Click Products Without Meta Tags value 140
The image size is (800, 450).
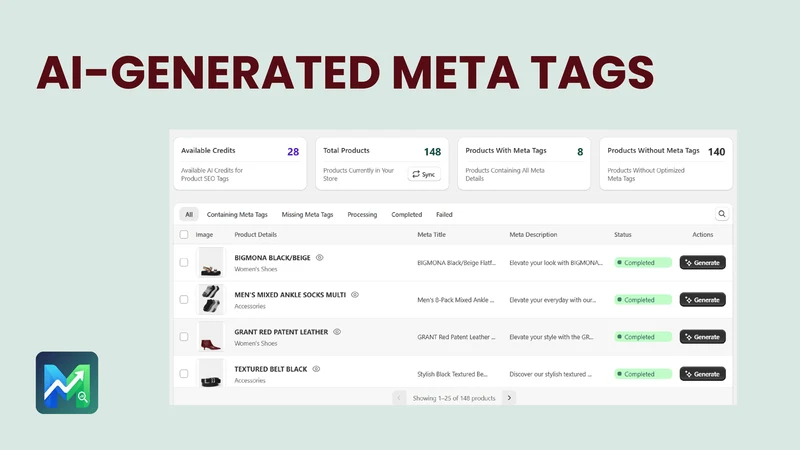pyautogui.click(x=716, y=152)
